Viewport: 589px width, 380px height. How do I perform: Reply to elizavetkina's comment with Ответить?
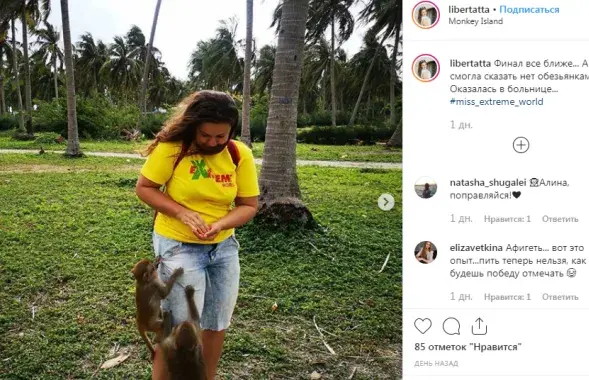tap(560, 297)
